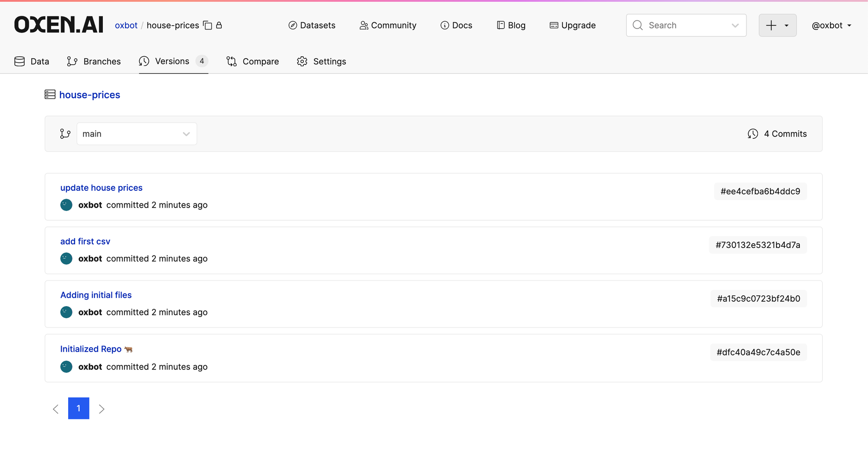Open Blog in the top navigation
868x464 pixels.
coord(511,25)
